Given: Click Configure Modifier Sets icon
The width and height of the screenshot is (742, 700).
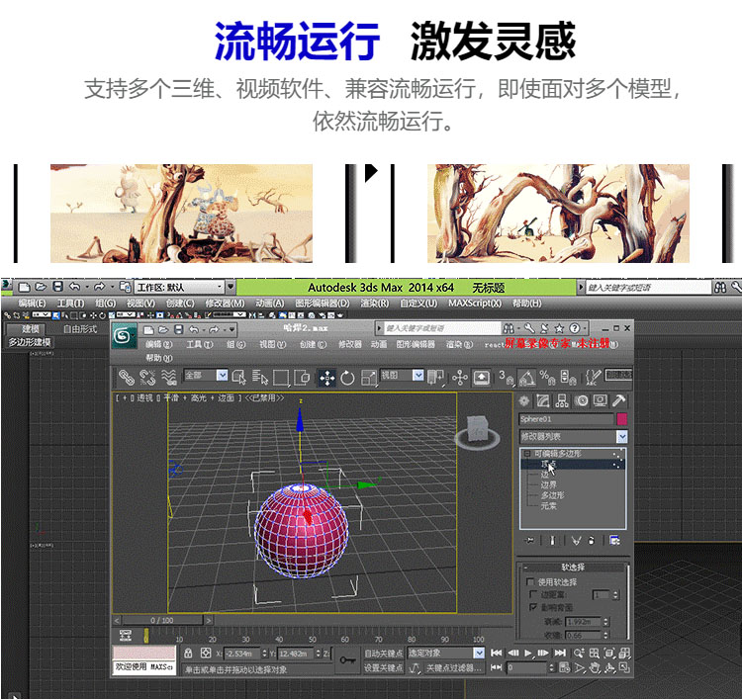Looking at the screenshot, I should [x=614, y=540].
